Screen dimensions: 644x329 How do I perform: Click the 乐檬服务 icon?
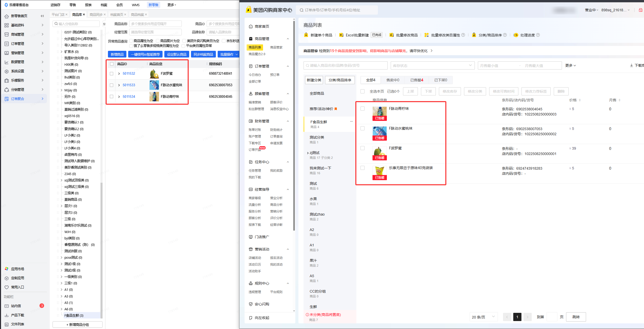7,80
